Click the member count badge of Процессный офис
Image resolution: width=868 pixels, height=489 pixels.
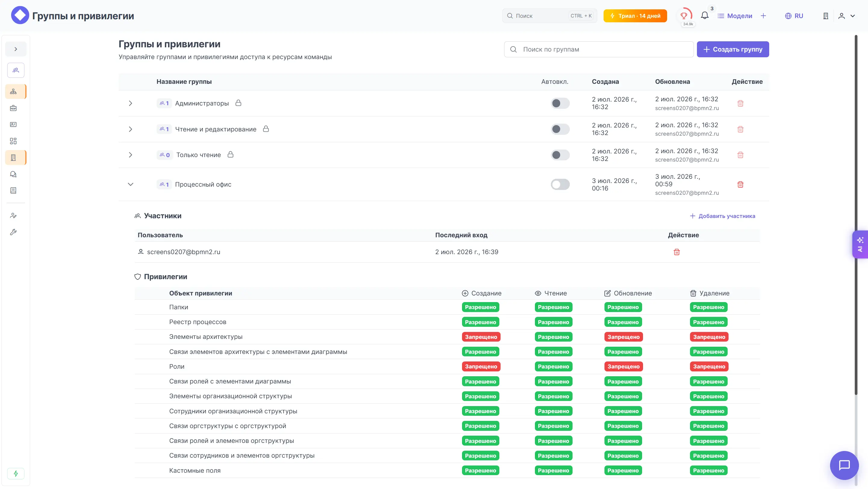click(164, 185)
